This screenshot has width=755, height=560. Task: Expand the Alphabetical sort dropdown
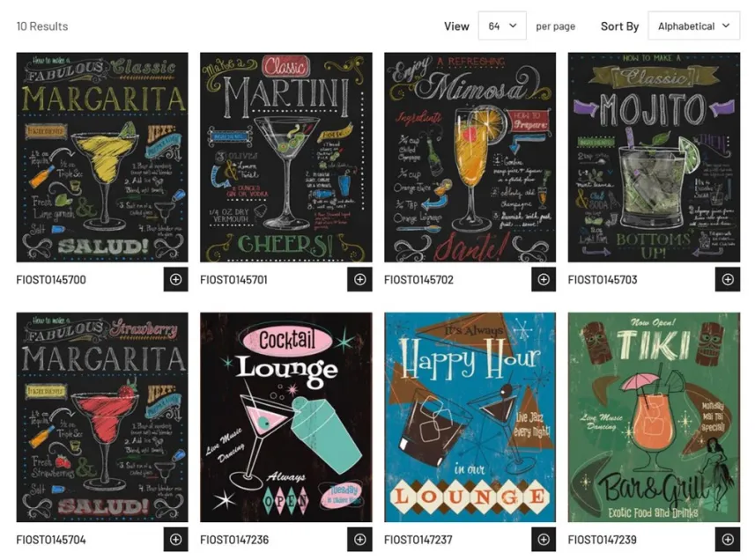pos(694,26)
